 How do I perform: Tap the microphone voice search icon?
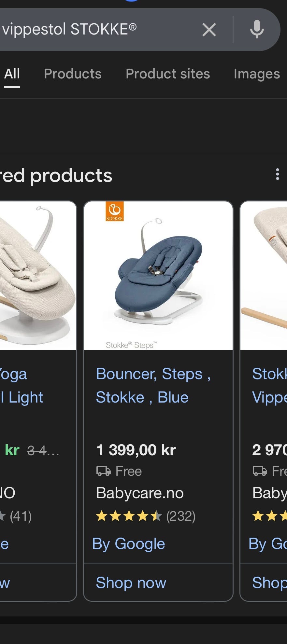pos(257,29)
